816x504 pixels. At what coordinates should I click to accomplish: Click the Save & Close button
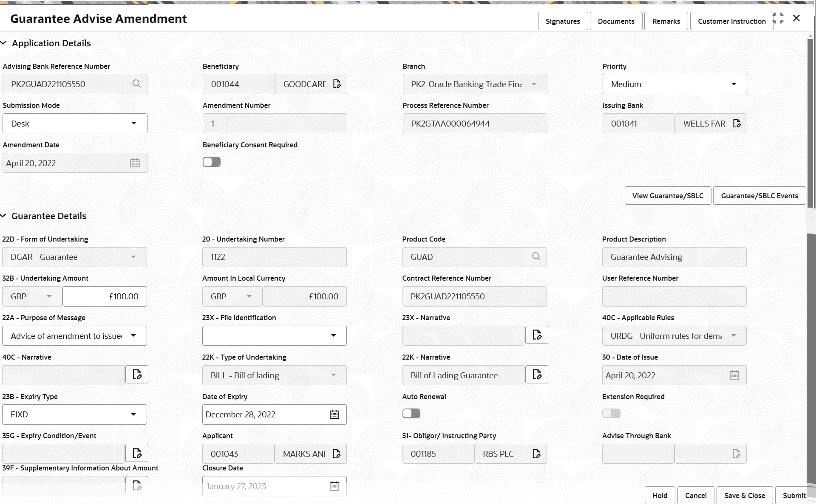(x=745, y=495)
